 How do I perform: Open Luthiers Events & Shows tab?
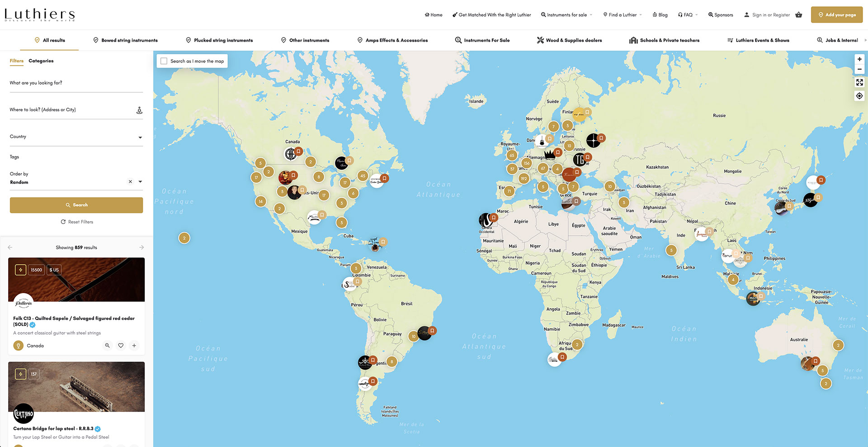[x=758, y=40]
